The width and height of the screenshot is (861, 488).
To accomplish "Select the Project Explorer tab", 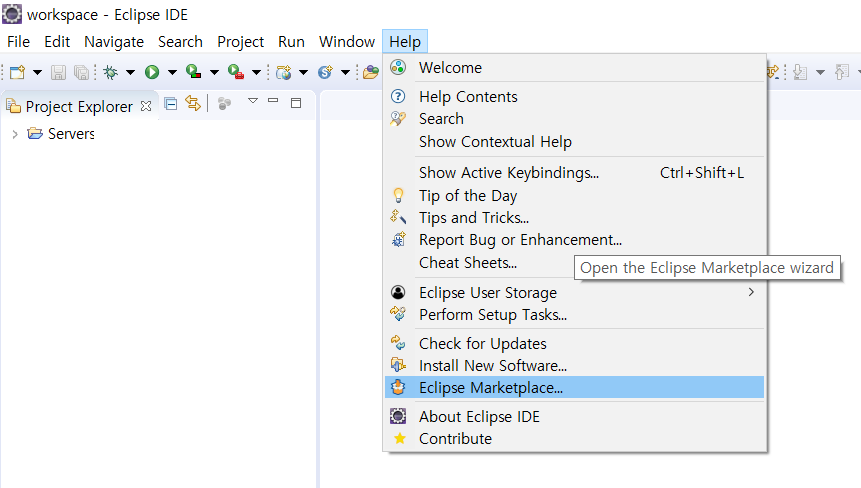I will (79, 106).
